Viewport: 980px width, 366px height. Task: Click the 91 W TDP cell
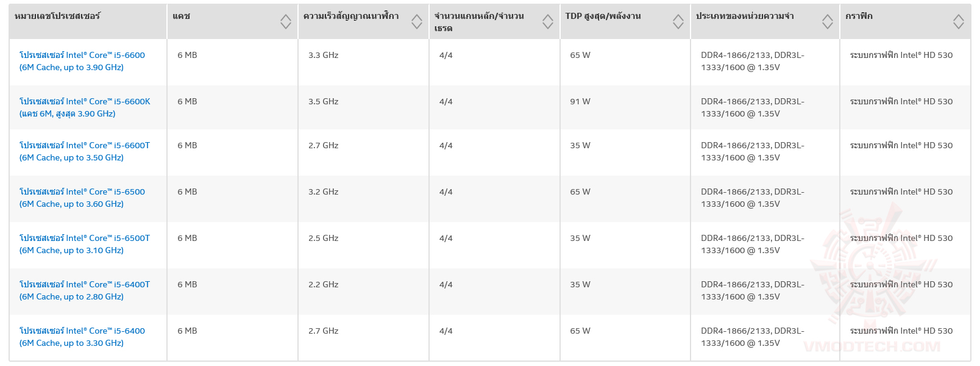click(x=580, y=102)
